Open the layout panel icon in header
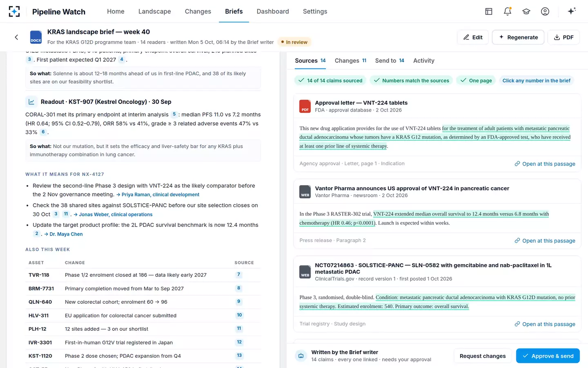 [488, 11]
